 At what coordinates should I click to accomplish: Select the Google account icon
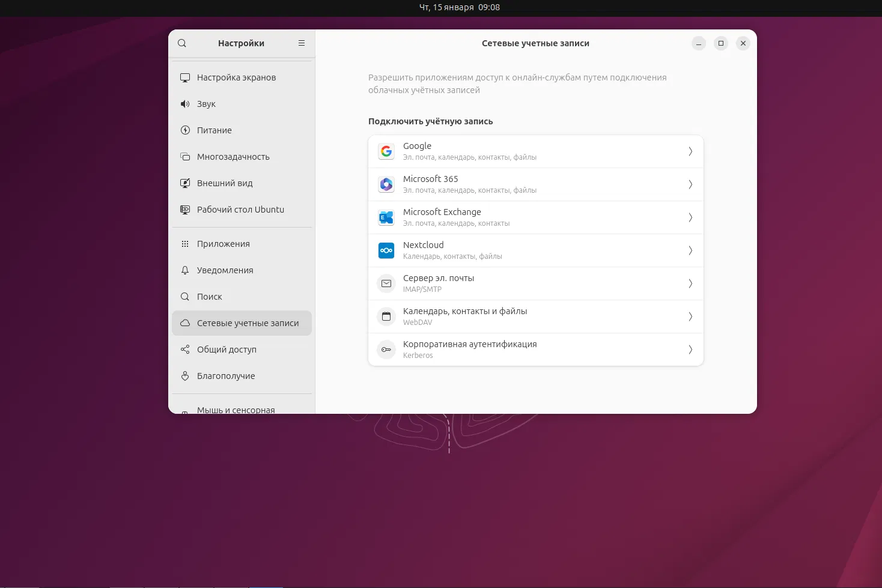pos(386,151)
